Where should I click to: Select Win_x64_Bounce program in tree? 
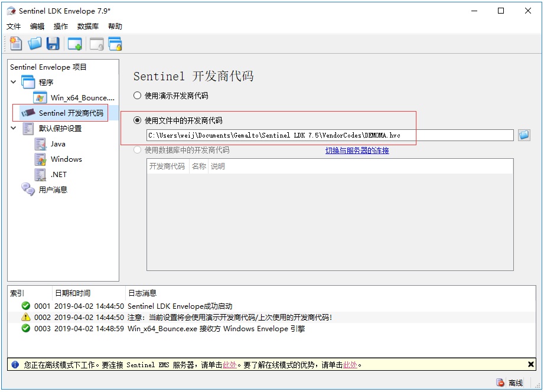click(82, 98)
